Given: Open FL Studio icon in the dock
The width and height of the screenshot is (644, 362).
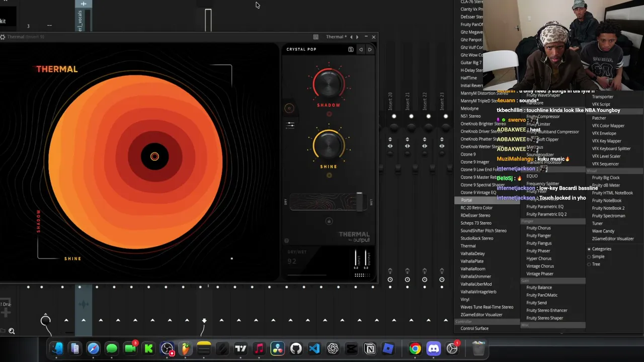Looking at the screenshot, I should [x=186, y=348].
